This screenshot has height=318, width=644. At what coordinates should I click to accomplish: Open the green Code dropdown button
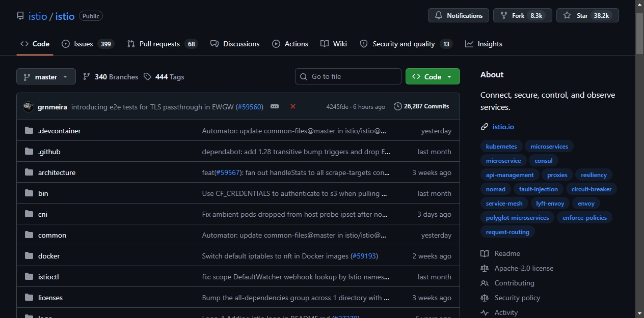(433, 77)
